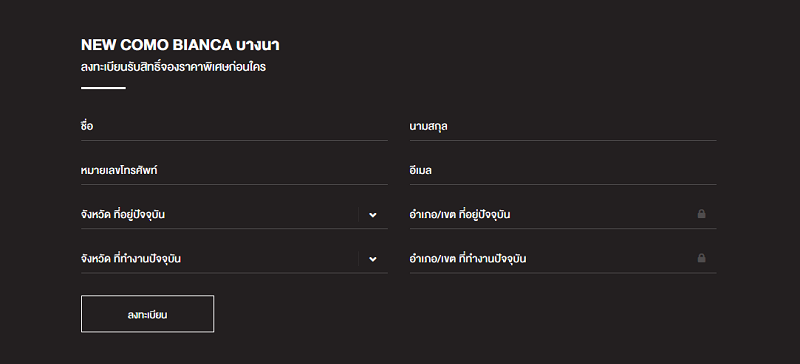This screenshot has width=800, height=364.
Task: Click the อีเมล email field
Action: 563,171
